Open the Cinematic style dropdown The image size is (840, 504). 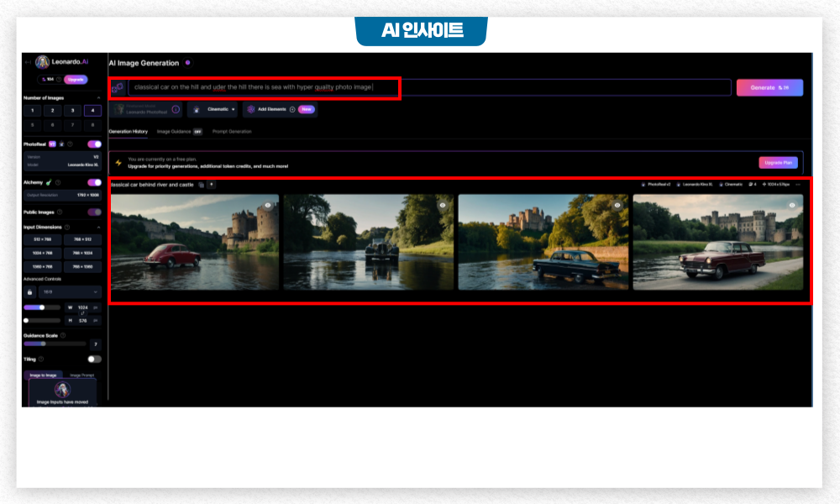click(x=213, y=109)
